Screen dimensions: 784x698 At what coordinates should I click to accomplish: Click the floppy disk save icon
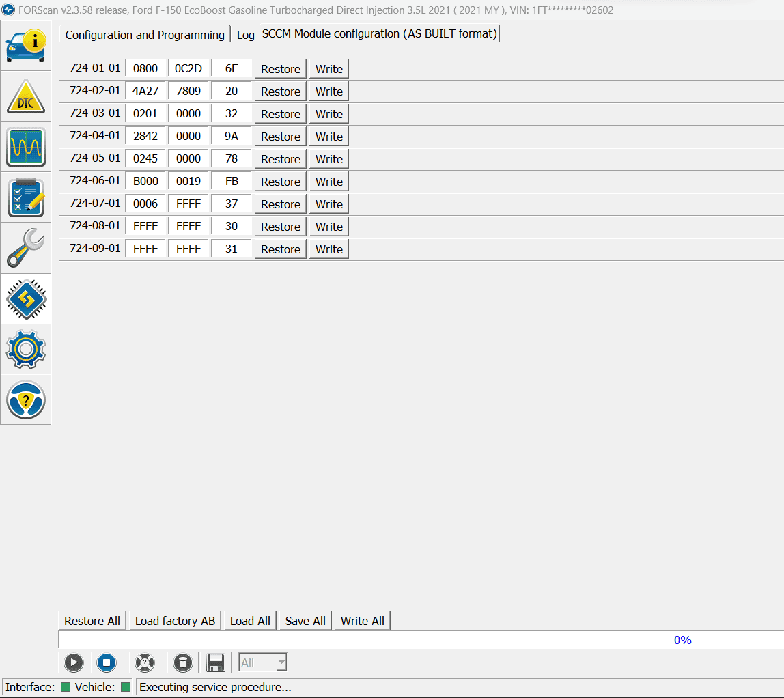click(x=216, y=662)
